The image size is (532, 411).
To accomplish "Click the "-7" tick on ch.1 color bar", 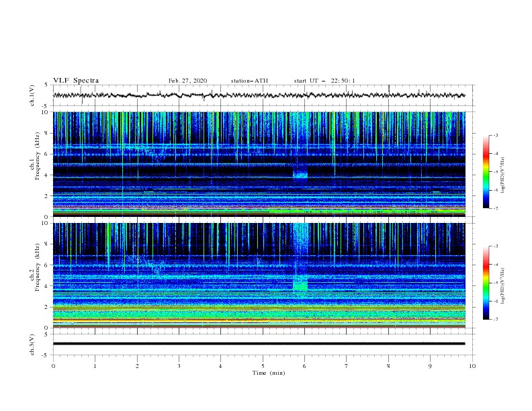I will (x=495, y=208).
